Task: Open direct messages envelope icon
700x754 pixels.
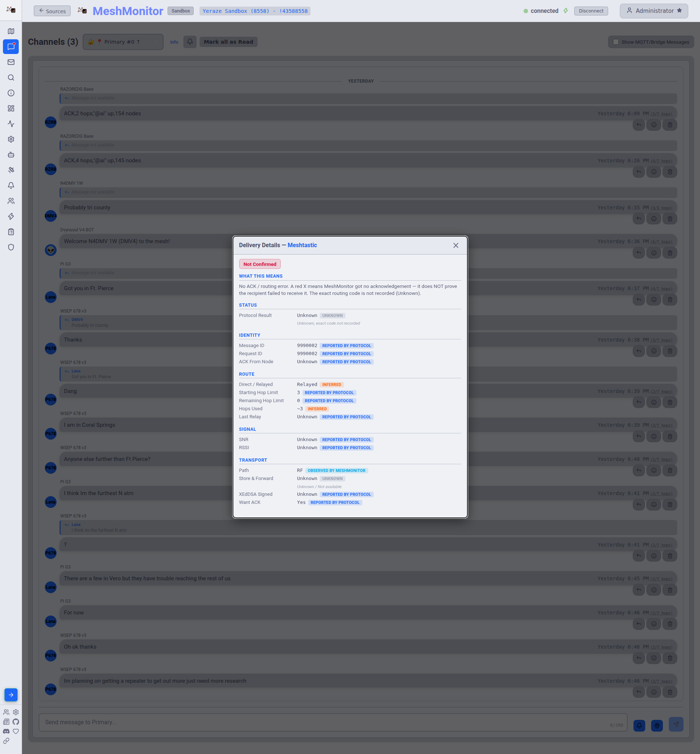Action: point(11,62)
